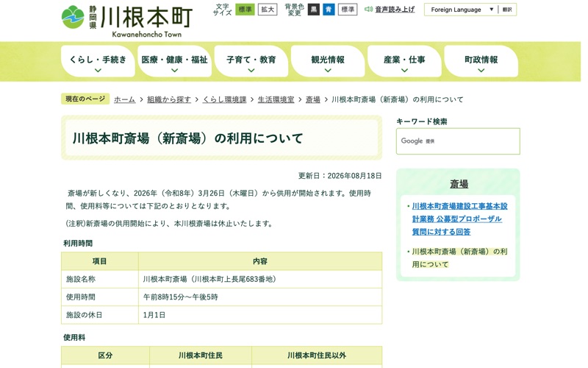Click the 翻訳 translate button

pyautogui.click(x=507, y=10)
